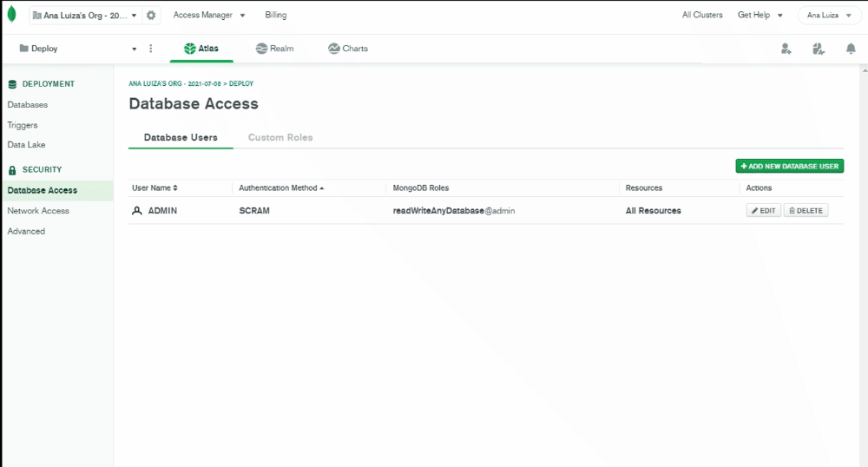Screen dimensions: 868x467
Task: Select the Custom Roles tab
Action: 280,137
